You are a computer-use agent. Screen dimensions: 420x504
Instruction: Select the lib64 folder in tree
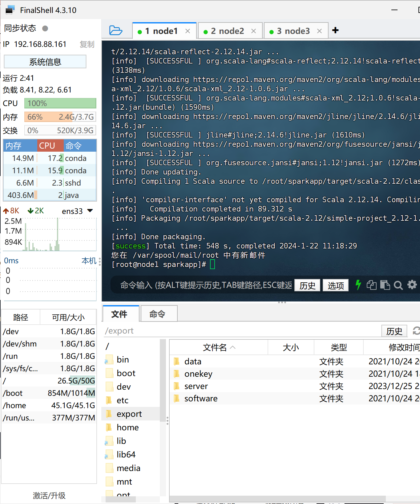pyautogui.click(x=126, y=454)
